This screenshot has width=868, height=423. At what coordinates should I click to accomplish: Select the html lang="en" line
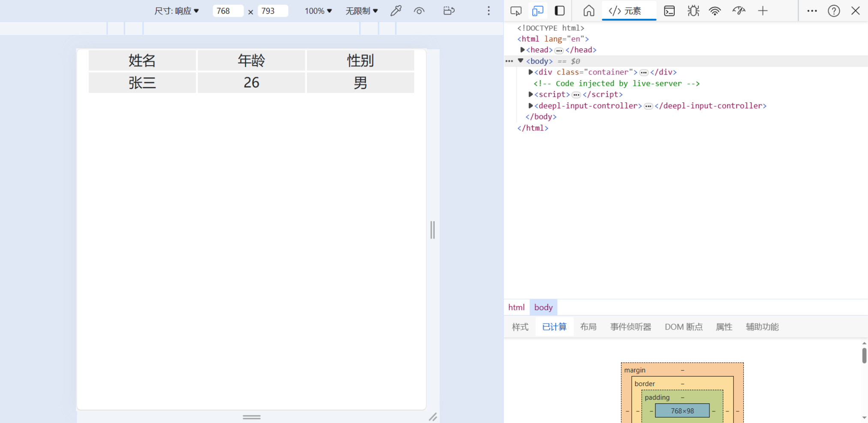pyautogui.click(x=553, y=39)
